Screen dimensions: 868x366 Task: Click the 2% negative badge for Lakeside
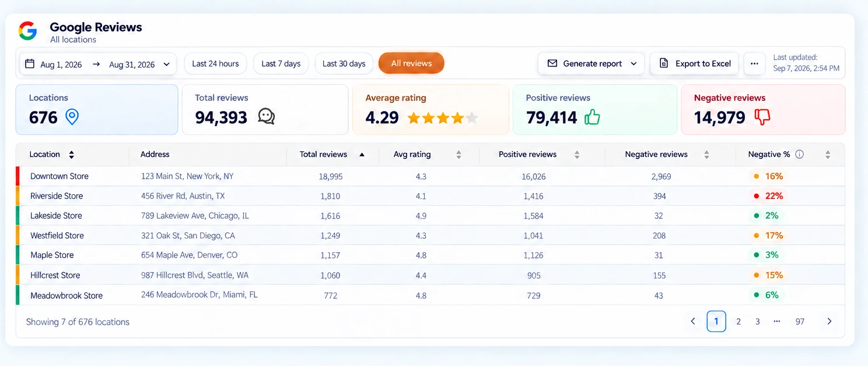pyautogui.click(x=766, y=215)
